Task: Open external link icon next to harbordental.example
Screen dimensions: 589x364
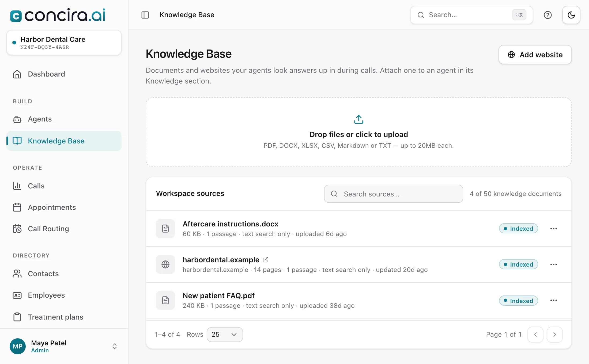Action: click(266, 260)
